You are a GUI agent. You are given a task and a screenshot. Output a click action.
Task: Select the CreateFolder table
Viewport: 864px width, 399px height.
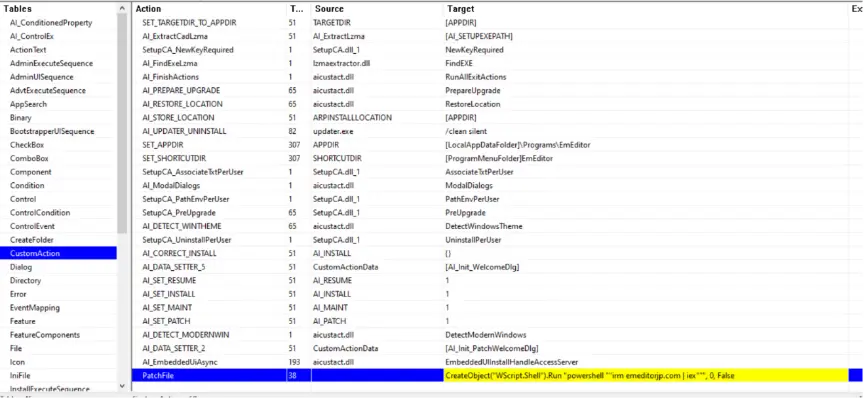(x=31, y=240)
